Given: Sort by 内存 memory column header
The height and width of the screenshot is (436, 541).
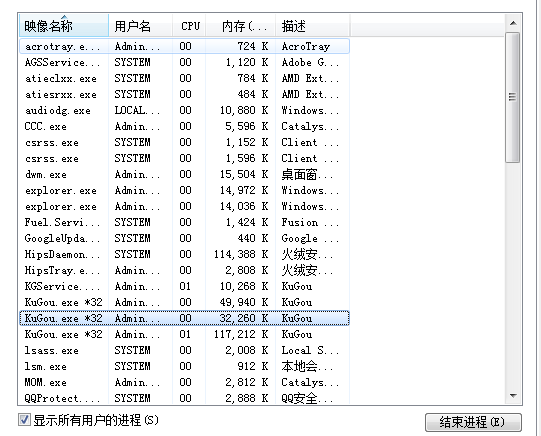Looking at the screenshot, I should click(x=240, y=26).
